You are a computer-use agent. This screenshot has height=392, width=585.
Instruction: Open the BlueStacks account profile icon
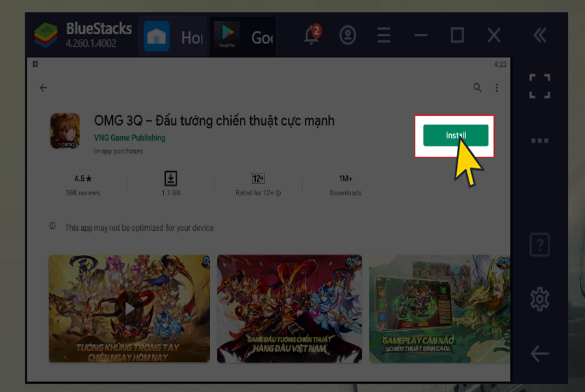click(x=348, y=36)
